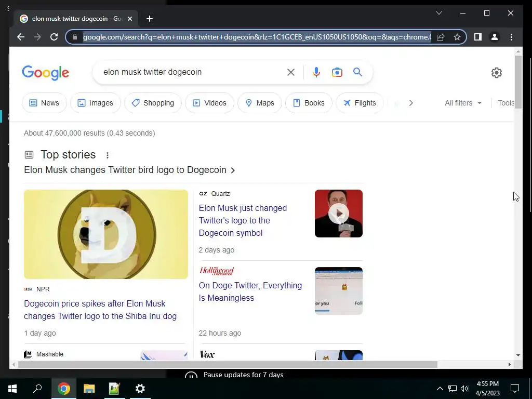Show hidden system tray icons
This screenshot has height=399, width=532.
[440, 389]
